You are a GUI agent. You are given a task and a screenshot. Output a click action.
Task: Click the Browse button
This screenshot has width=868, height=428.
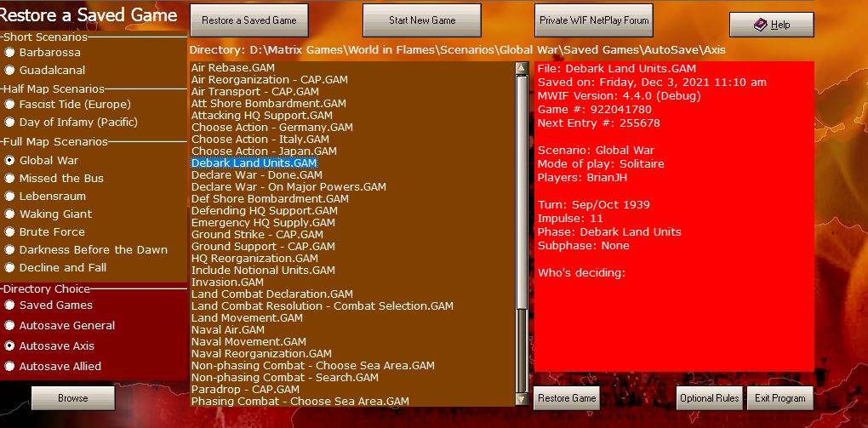click(73, 398)
